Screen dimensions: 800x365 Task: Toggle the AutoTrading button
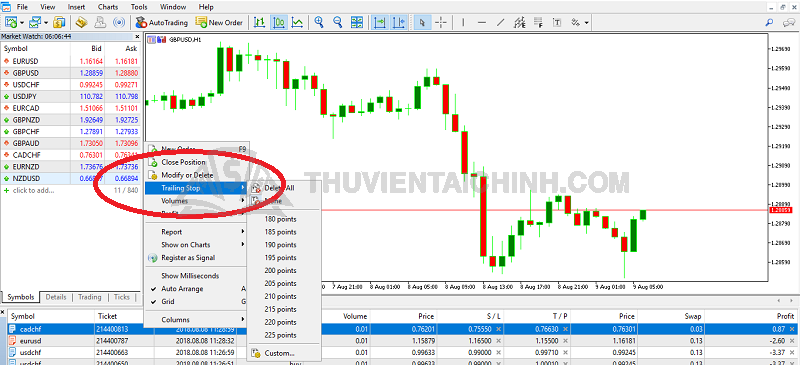pyautogui.click(x=163, y=22)
